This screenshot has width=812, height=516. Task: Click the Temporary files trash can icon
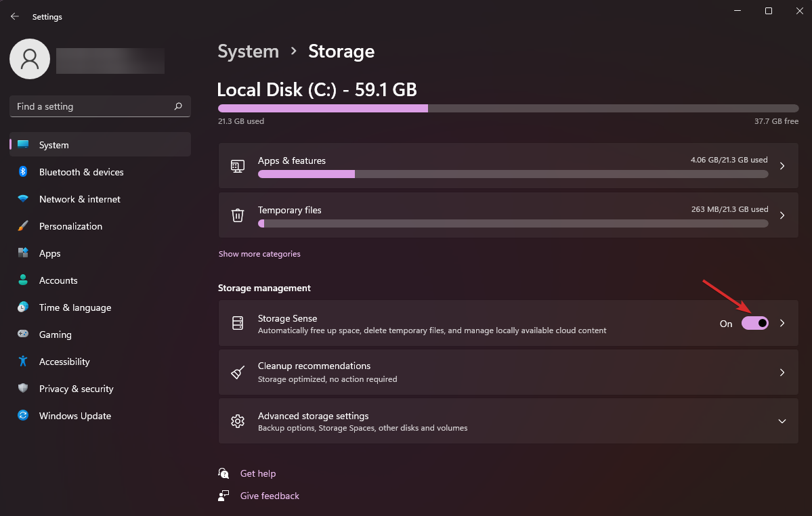(x=238, y=215)
